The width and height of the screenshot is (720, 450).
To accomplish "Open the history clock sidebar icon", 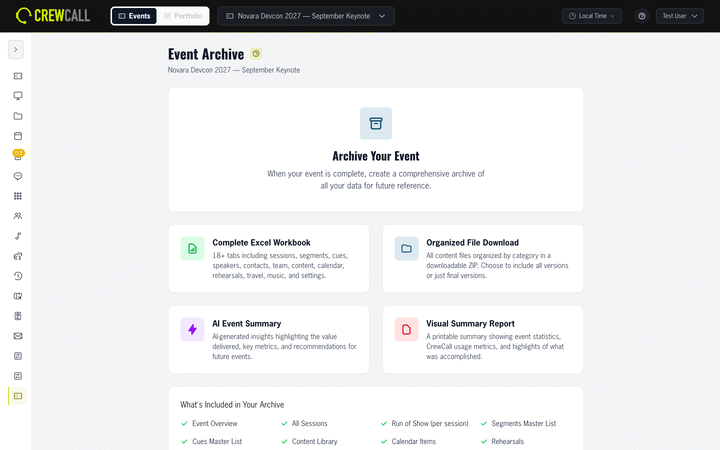I will pos(18,276).
